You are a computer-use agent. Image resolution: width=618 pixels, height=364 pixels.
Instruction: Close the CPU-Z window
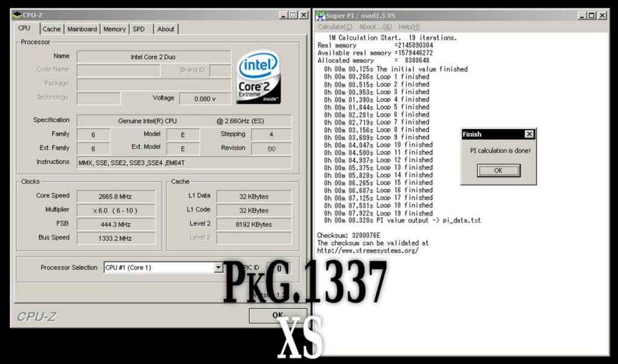304,15
